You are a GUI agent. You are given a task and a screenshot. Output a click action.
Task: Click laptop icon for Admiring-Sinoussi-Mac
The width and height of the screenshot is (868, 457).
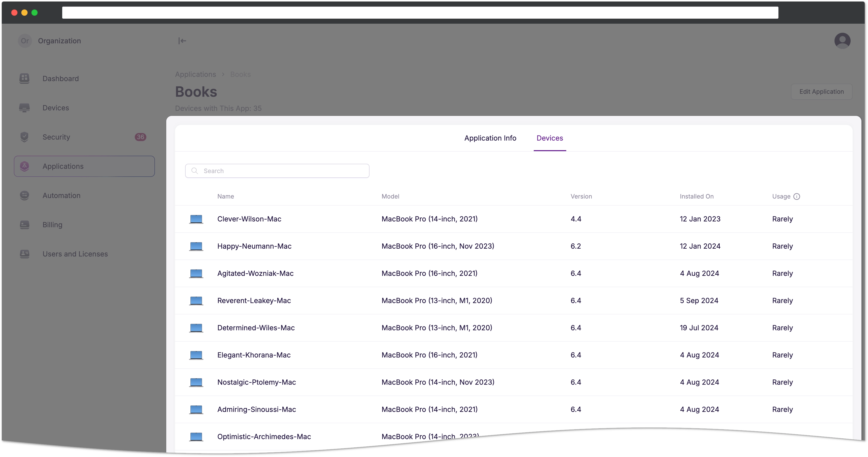tap(196, 409)
